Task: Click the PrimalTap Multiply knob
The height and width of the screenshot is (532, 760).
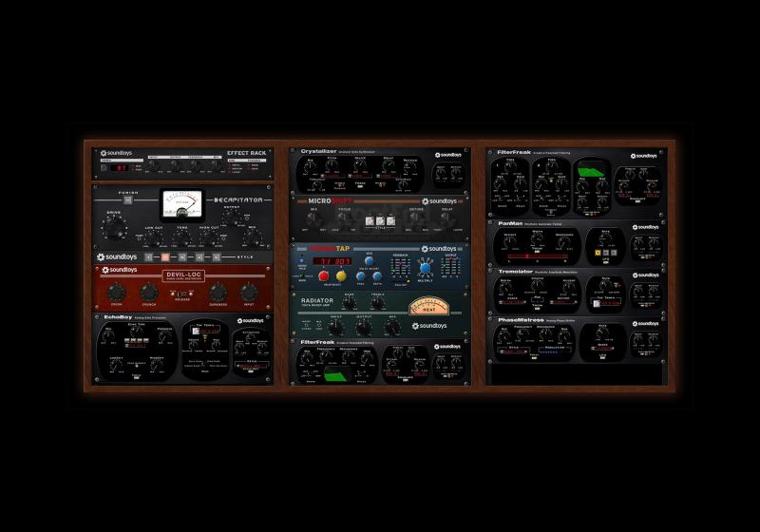Action: click(425, 268)
